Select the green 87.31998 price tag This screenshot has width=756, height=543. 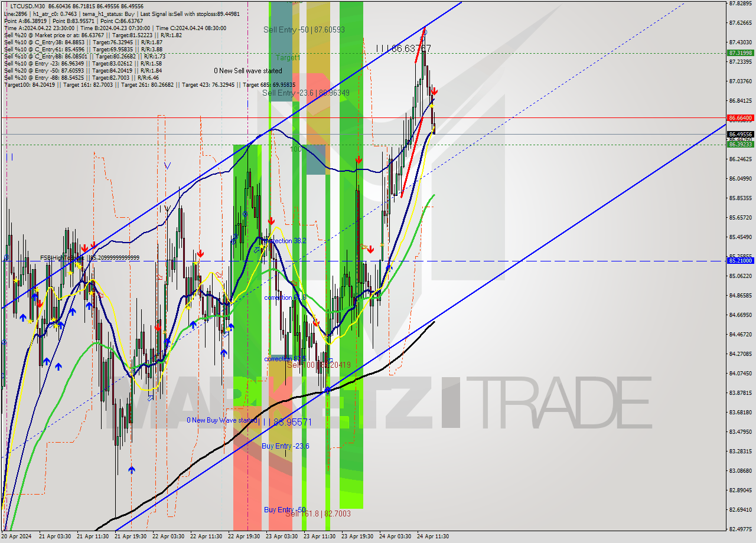(x=740, y=53)
